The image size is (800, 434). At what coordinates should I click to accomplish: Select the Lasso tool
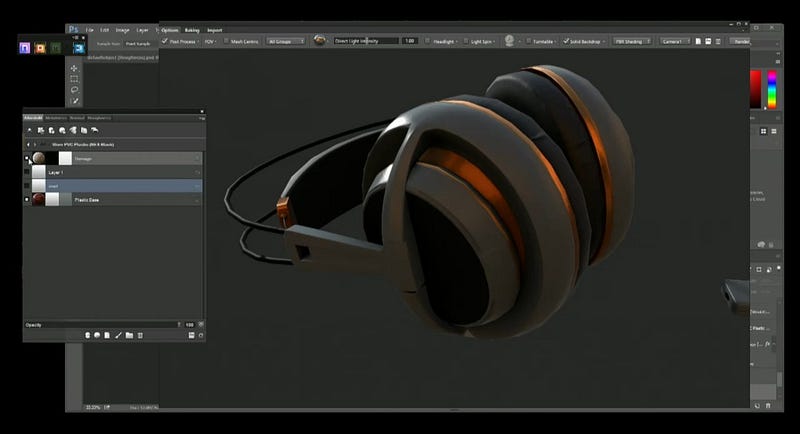[74, 90]
